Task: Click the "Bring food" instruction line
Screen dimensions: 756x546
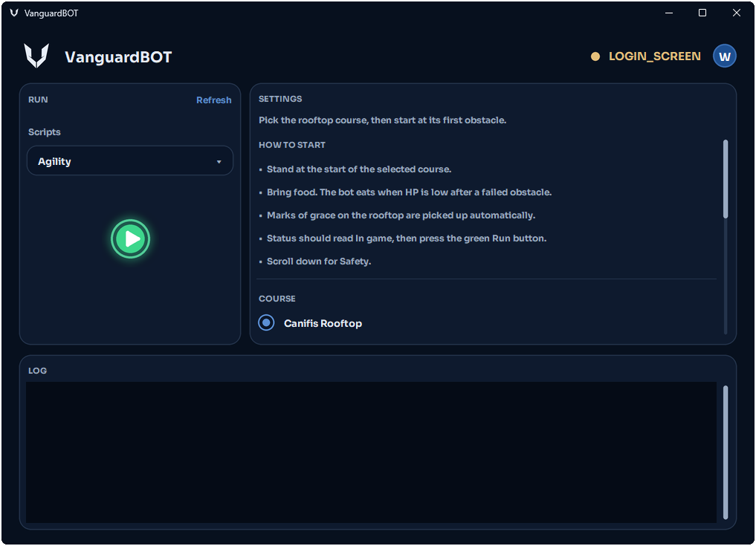Action: (409, 192)
